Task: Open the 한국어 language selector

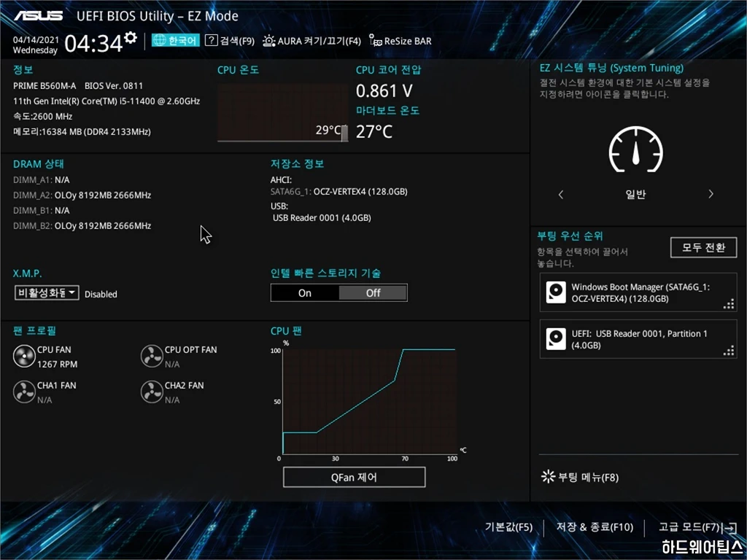Action: [x=175, y=41]
